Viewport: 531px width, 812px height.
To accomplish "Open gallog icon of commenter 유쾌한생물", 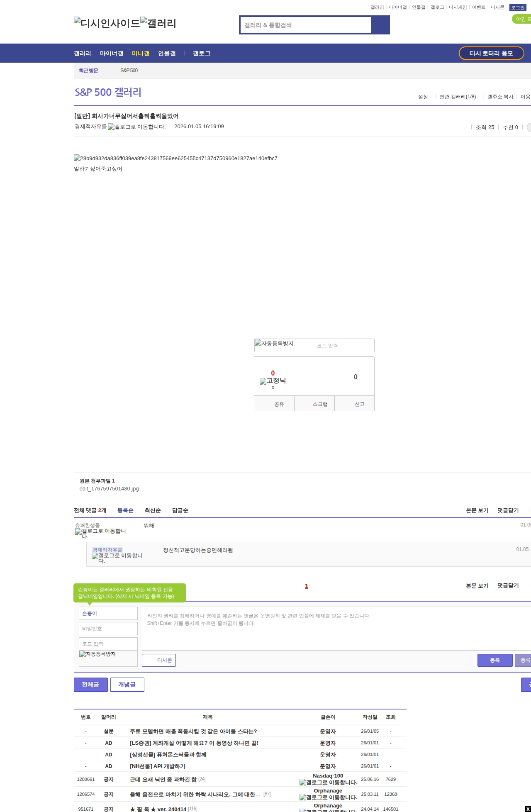I will tap(100, 533).
